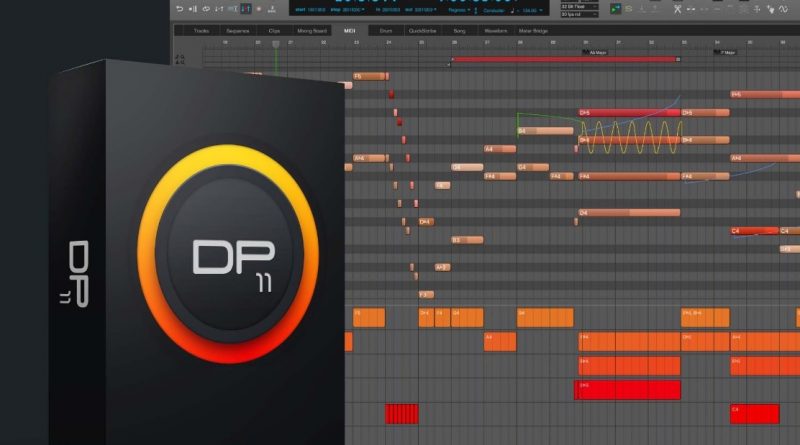800x445 pixels.
Task: Switch to the Tracks tab
Action: tap(201, 31)
